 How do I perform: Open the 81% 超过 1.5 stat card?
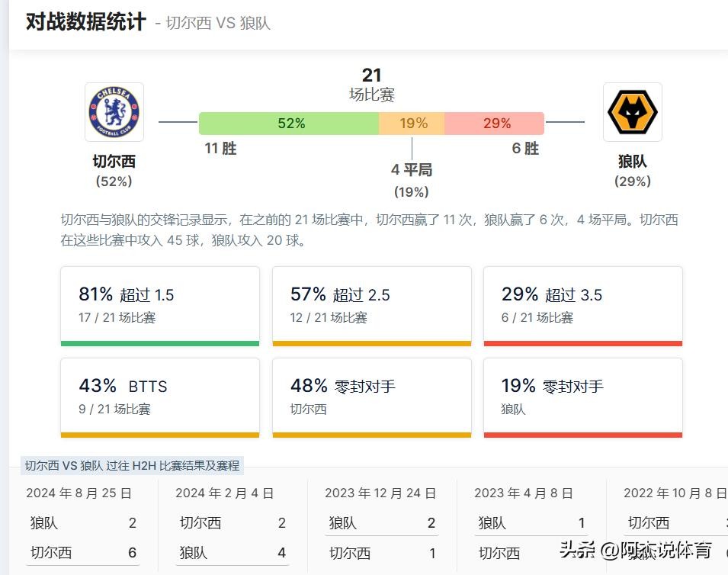(160, 305)
